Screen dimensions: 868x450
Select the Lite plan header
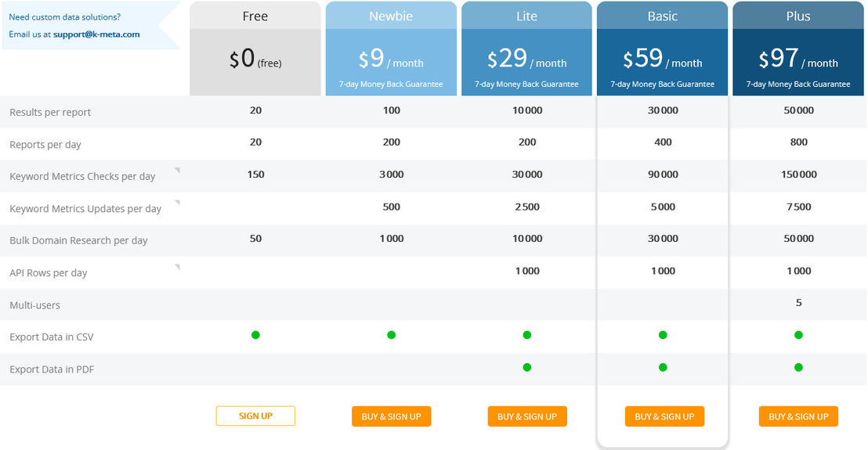(526, 16)
